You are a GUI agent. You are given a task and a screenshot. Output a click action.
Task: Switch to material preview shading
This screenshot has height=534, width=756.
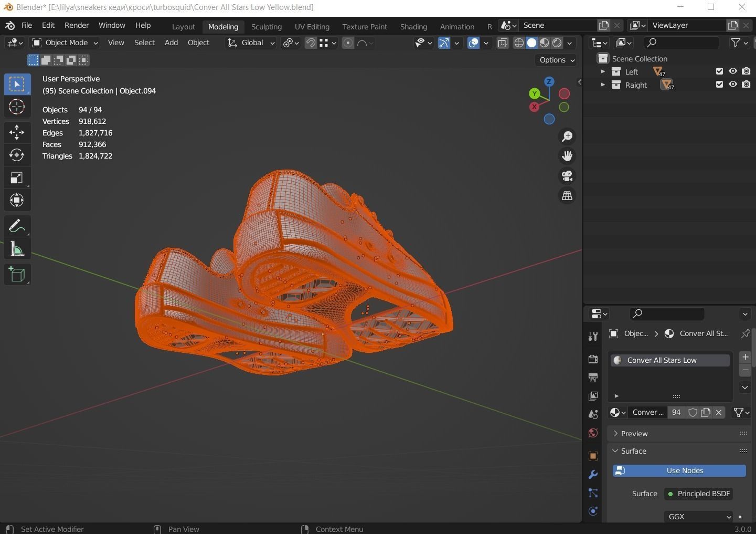pyautogui.click(x=545, y=43)
